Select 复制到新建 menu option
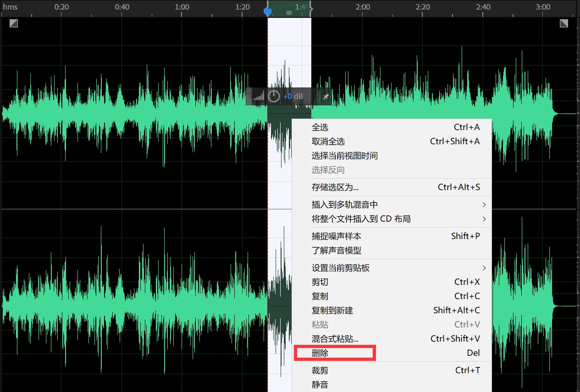This screenshot has width=580, height=392. pyautogui.click(x=332, y=310)
